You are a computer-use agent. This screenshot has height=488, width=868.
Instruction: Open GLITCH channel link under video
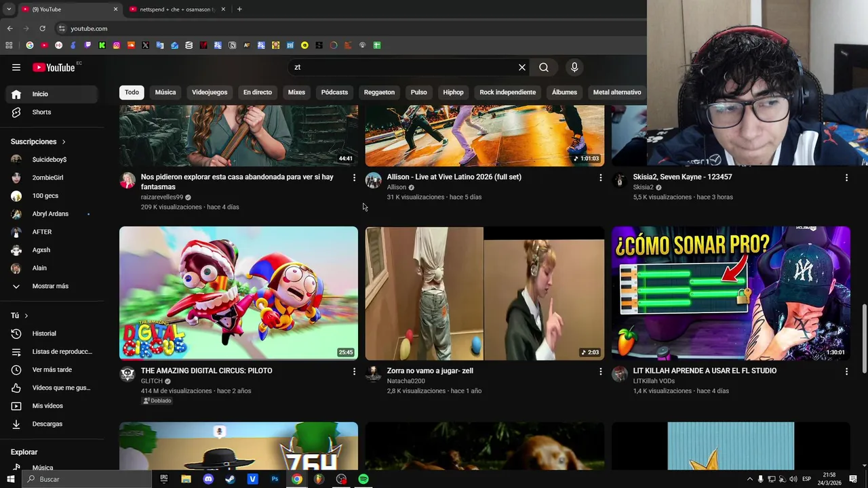pos(151,381)
